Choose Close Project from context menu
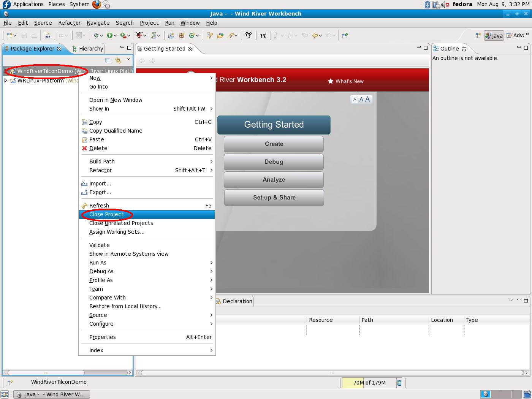Viewport: 532px width, 399px height. [x=147, y=214]
